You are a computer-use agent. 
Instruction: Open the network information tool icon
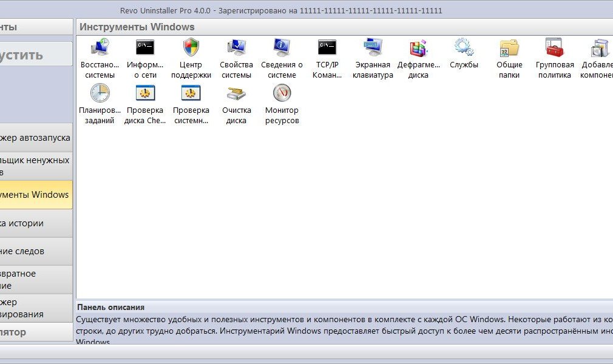pyautogui.click(x=145, y=48)
